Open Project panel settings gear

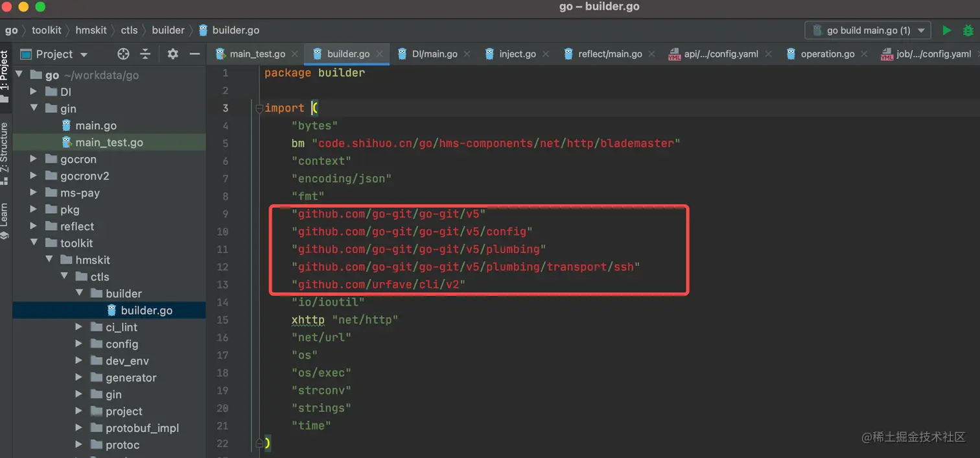point(172,54)
